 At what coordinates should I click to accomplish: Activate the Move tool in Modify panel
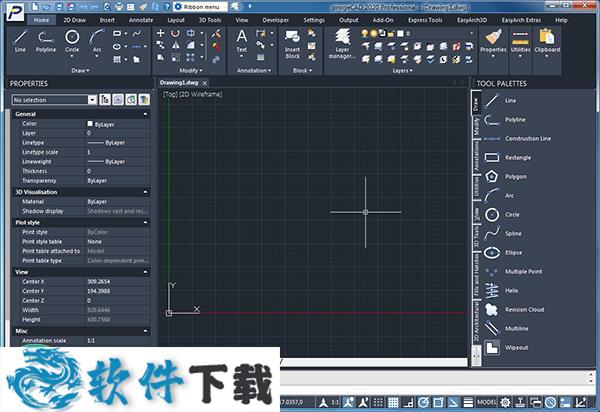160,33
